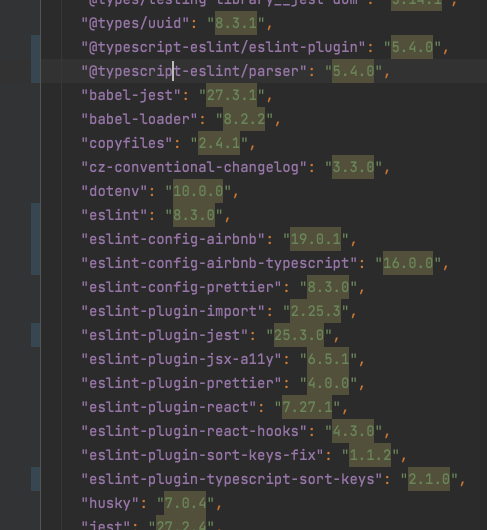
Task: Click the changed-line gutter marker beside eslint
Action: point(35,239)
